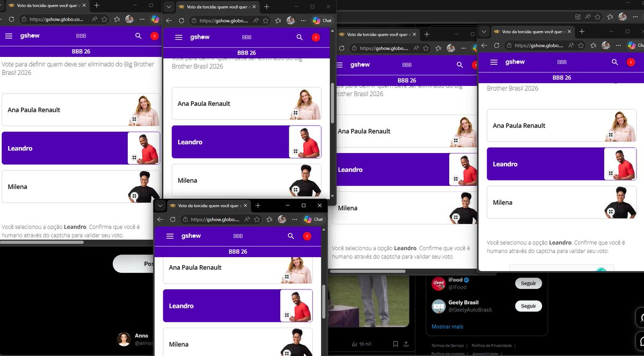The height and width of the screenshot is (356, 644).
Task: Follow iFood with its Seguir button
Action: coord(528,284)
